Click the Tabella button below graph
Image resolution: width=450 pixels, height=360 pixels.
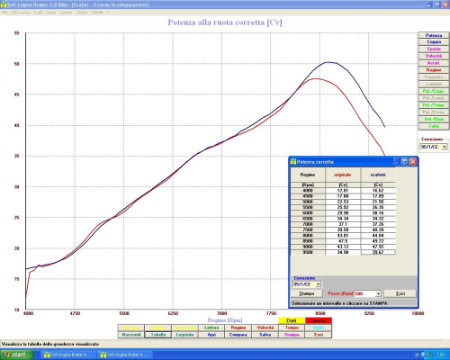[158, 335]
